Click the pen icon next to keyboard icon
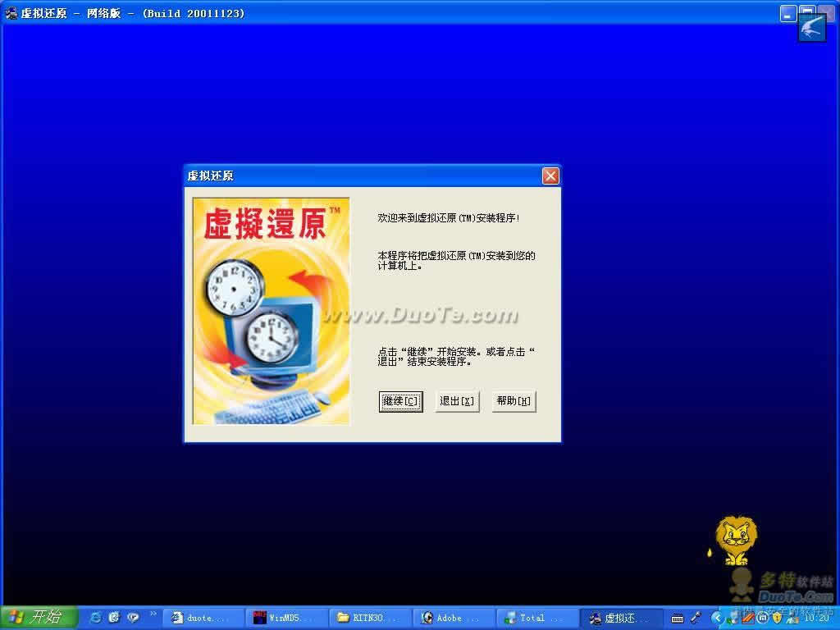Screen dimensions: 840x630 [x=696, y=618]
